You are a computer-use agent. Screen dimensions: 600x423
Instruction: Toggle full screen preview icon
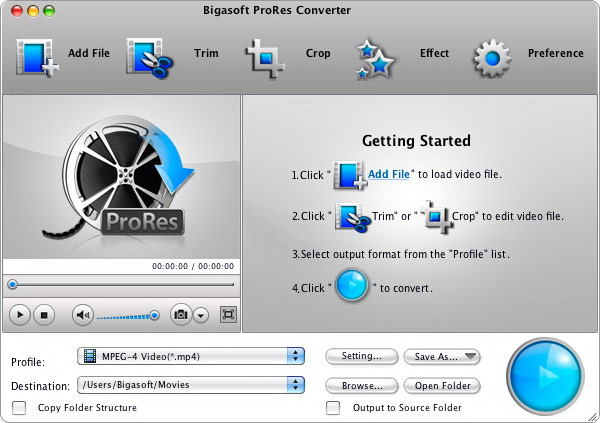[228, 315]
